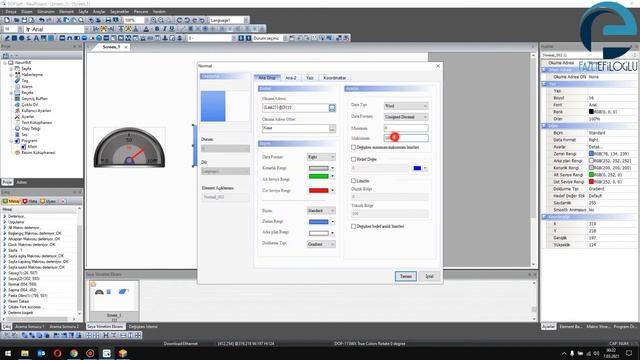Enable the Hedef Değer checkbox
This screenshot has width=640, height=360.
(x=353, y=159)
